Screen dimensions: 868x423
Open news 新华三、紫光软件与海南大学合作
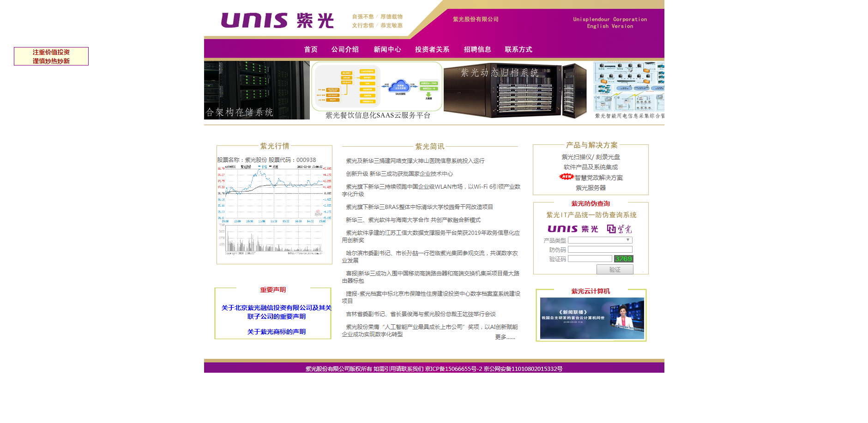[413, 220]
